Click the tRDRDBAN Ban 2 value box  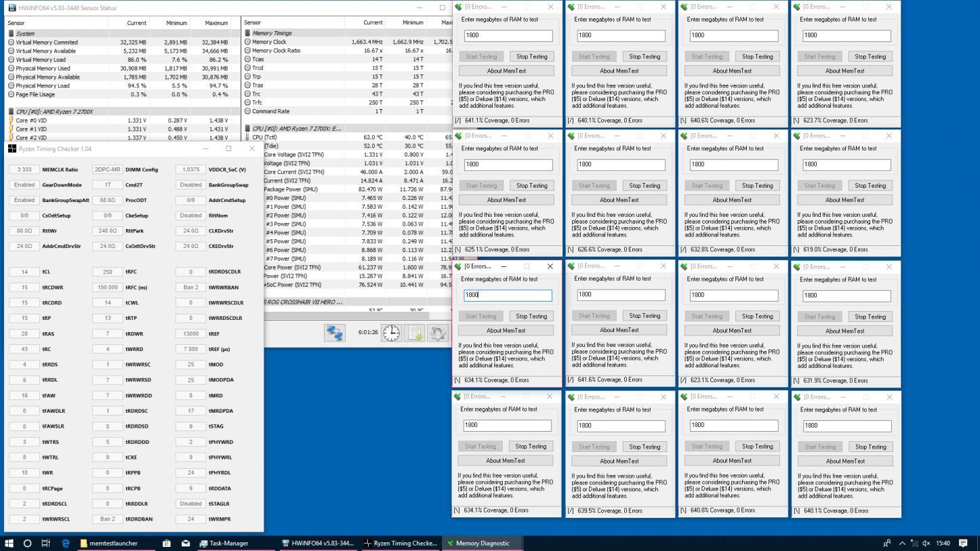coord(107,519)
